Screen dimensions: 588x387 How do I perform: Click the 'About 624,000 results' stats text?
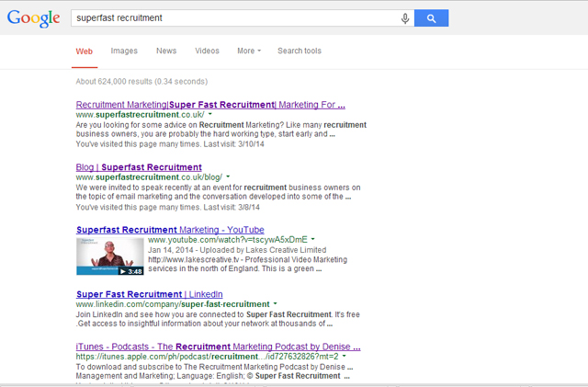(x=141, y=82)
